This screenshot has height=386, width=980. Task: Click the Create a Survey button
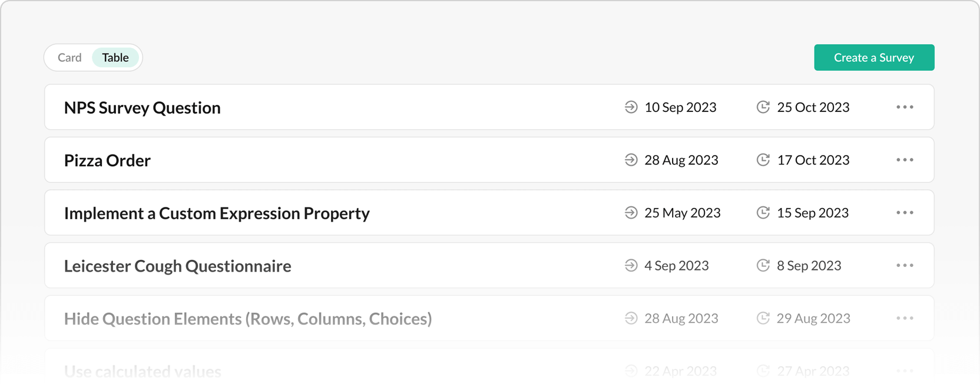click(874, 57)
